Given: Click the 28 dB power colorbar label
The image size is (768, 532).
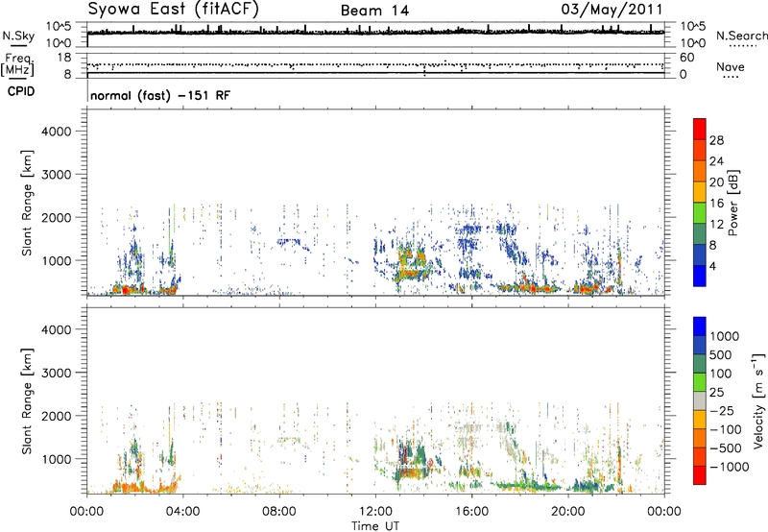Looking at the screenshot, I should pos(716,140).
